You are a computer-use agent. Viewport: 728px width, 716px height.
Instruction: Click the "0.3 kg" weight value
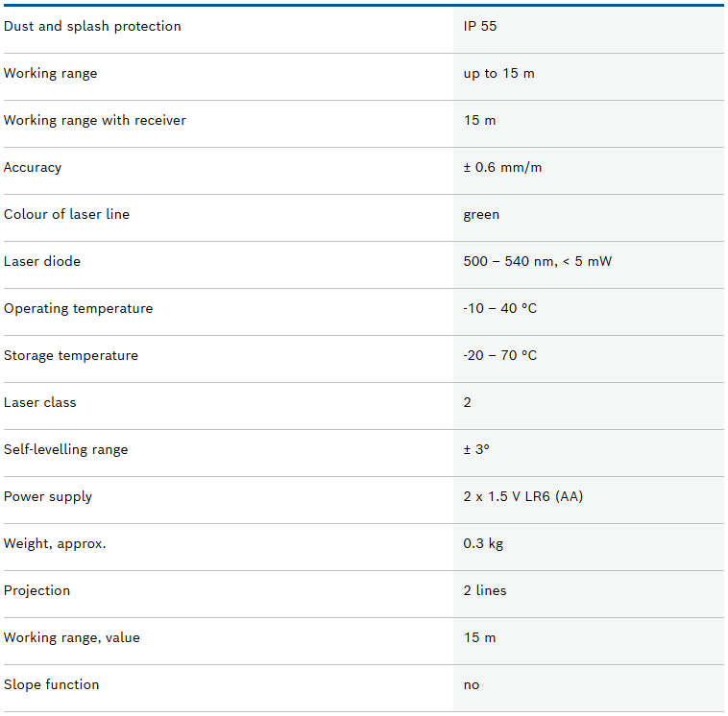pyautogui.click(x=483, y=543)
